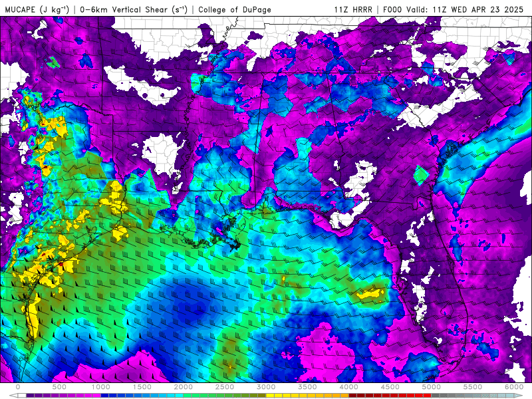Click the 1500 label on the color scale

[142, 387]
